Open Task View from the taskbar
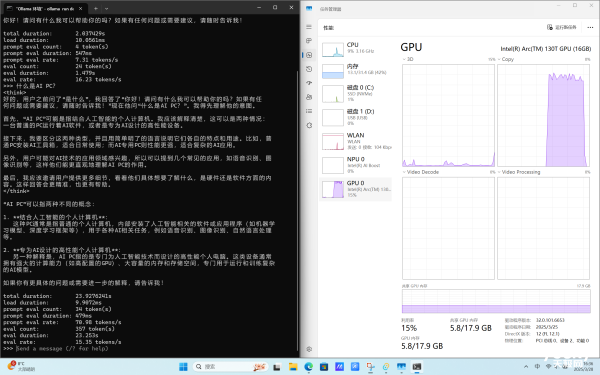Viewport: 600px width, 375px height. tap(277, 367)
